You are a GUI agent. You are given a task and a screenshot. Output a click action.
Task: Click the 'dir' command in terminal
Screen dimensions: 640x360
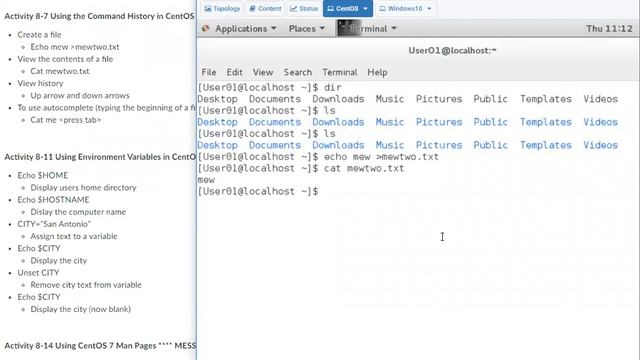click(x=333, y=87)
